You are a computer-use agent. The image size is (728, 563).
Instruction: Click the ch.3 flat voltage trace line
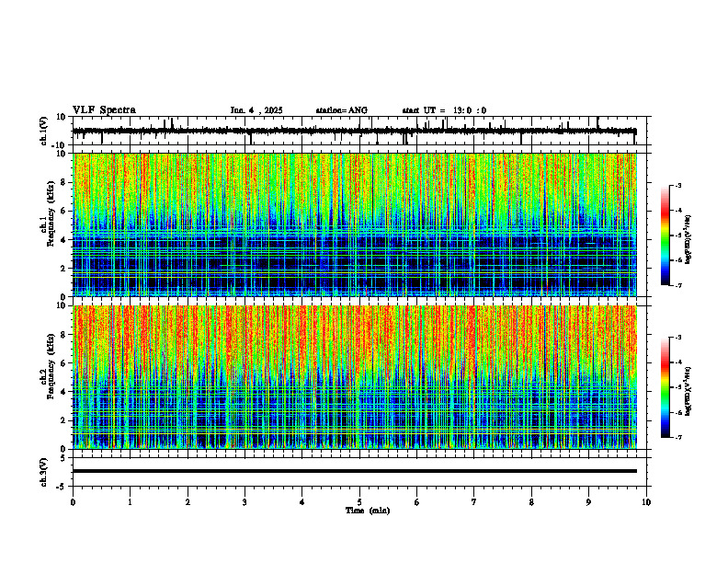pos(355,471)
